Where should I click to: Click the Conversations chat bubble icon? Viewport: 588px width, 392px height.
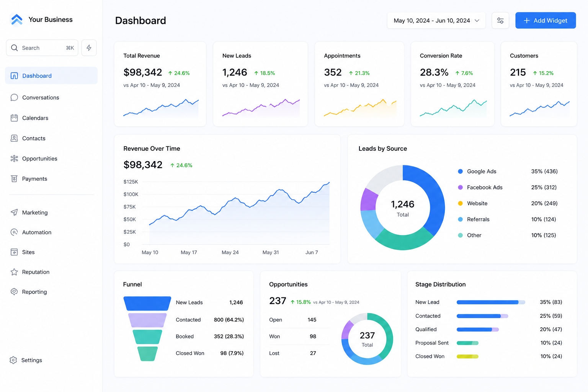(x=14, y=98)
